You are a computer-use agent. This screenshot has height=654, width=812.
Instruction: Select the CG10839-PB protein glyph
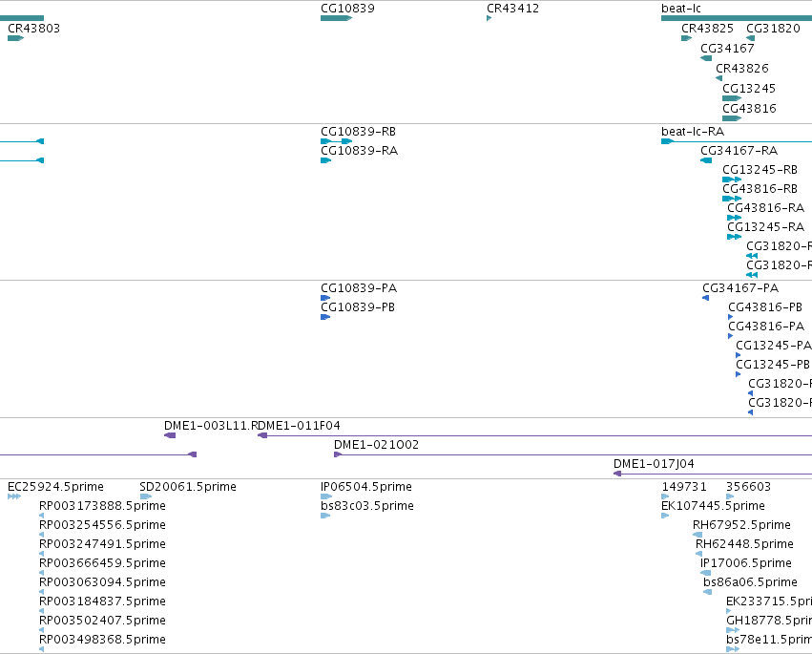tap(325, 317)
